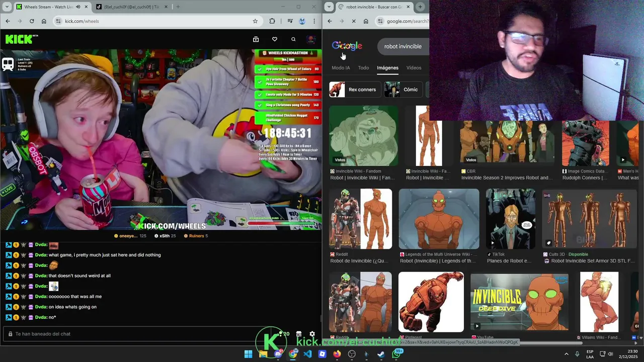Select the Cómic suggestion chip
This screenshot has width=644, height=362.
tap(403, 89)
